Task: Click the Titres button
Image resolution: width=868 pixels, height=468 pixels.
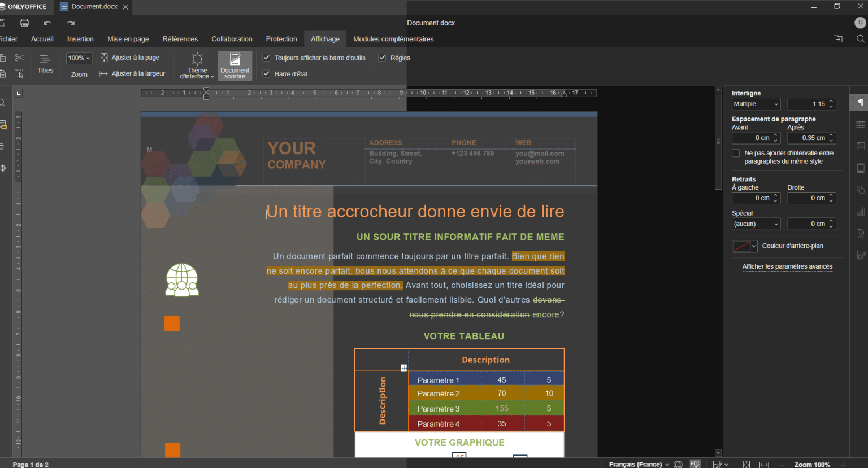Action: [45, 65]
